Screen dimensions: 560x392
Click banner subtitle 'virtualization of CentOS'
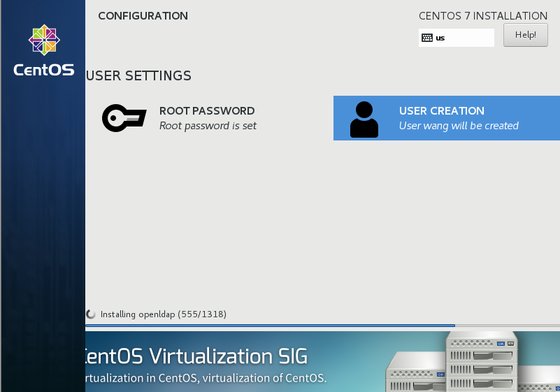click(x=264, y=378)
